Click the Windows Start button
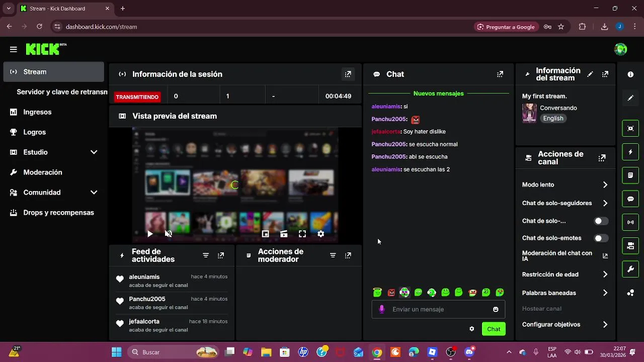The width and height of the screenshot is (644, 362). point(116,352)
